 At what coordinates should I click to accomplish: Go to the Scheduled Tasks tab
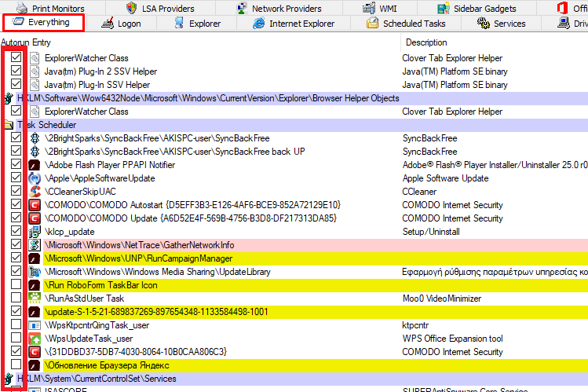406,24
